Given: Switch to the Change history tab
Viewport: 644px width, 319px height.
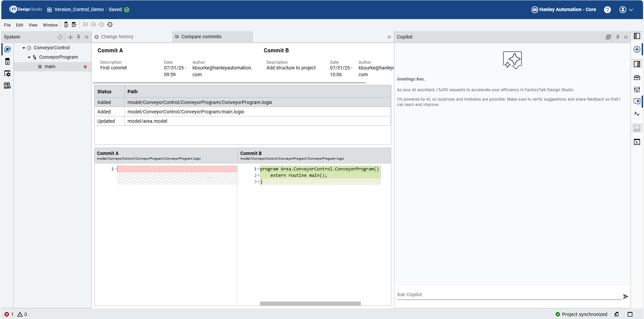Looking at the screenshot, I should [117, 37].
